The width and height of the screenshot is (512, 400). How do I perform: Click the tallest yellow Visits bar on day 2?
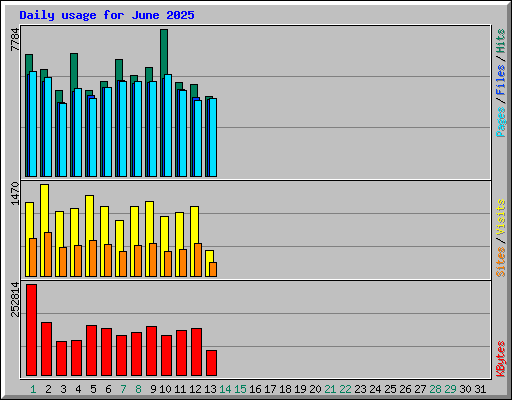point(44,208)
